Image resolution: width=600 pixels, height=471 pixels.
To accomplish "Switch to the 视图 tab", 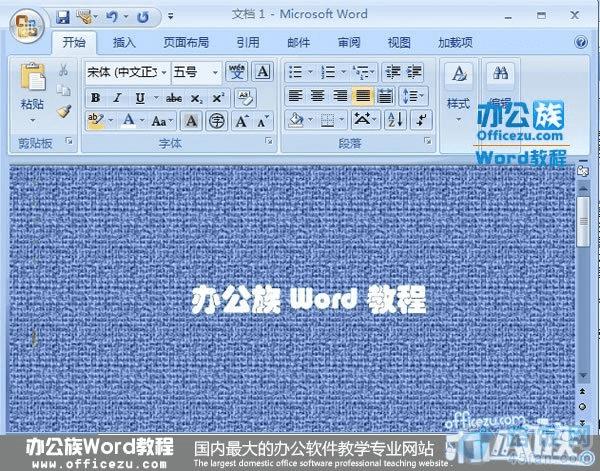I will point(399,42).
